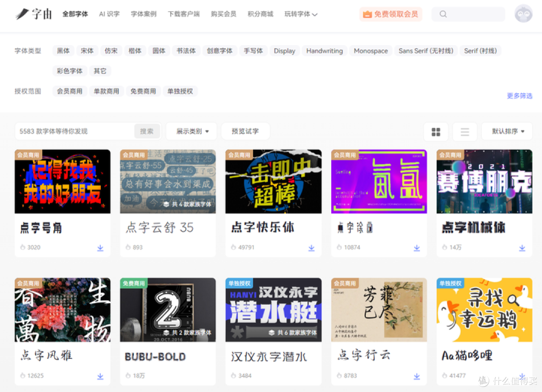Open AI 识字 page
This screenshot has height=392, width=542.
[x=109, y=14]
